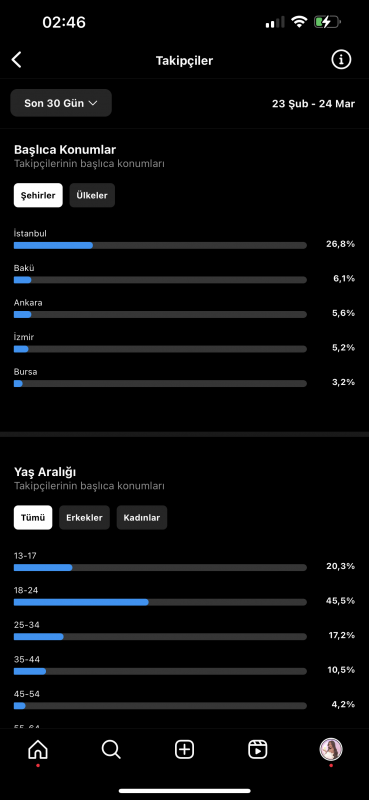Screen dimensions: 369x800
Task: Switch to the Ülkeler filter
Action: click(92, 195)
